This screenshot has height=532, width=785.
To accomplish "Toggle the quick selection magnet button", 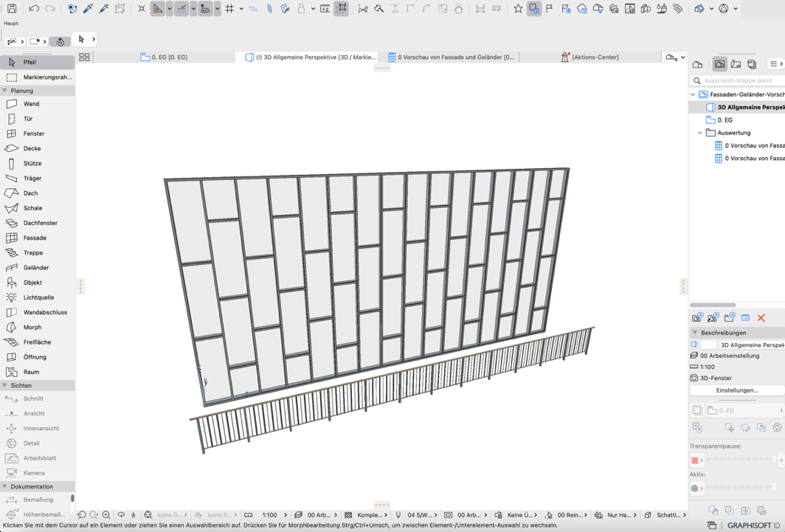I will point(60,41).
